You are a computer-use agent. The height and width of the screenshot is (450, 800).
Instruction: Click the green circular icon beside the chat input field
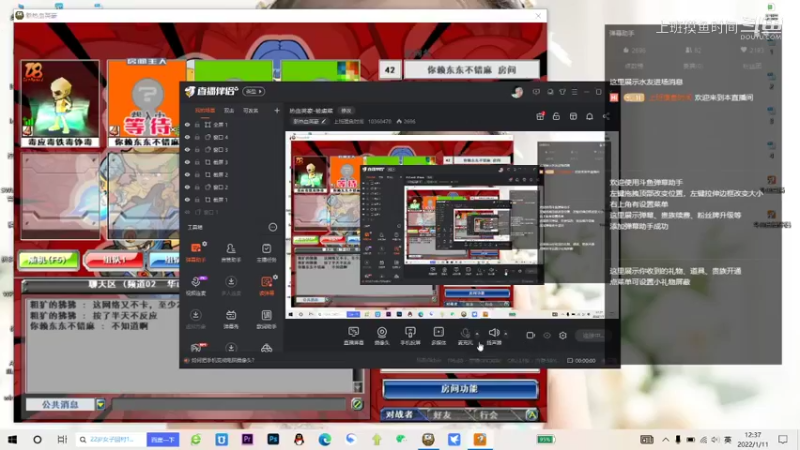pos(357,405)
